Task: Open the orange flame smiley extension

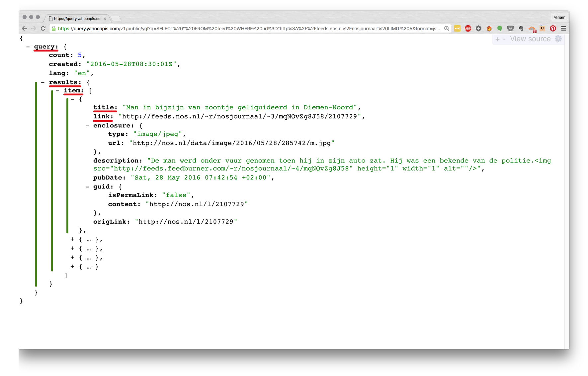Action: [489, 29]
